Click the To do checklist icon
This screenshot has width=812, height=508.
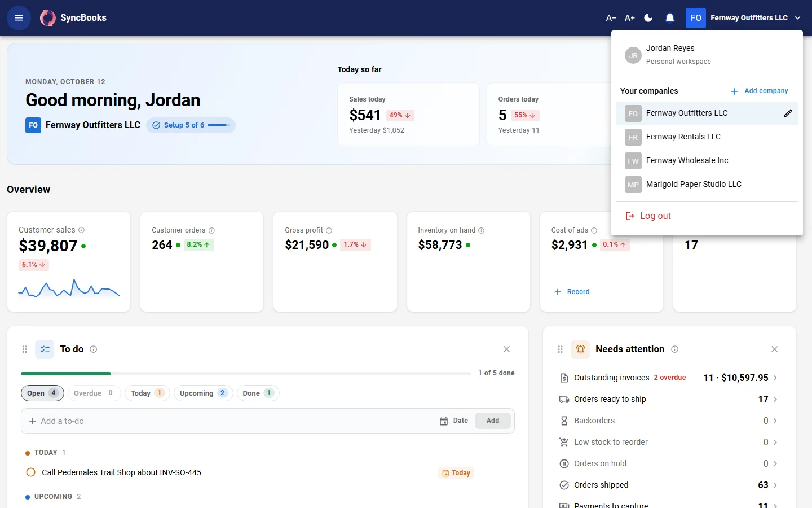45,349
